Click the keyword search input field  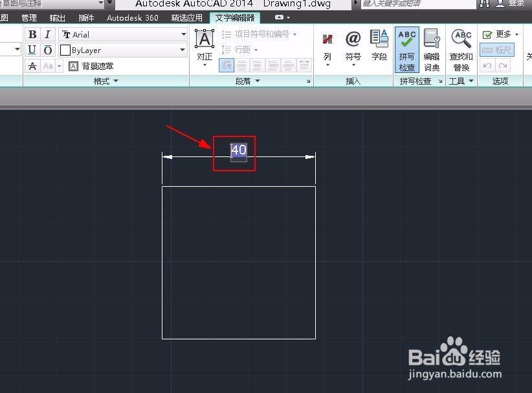click(418, 4)
